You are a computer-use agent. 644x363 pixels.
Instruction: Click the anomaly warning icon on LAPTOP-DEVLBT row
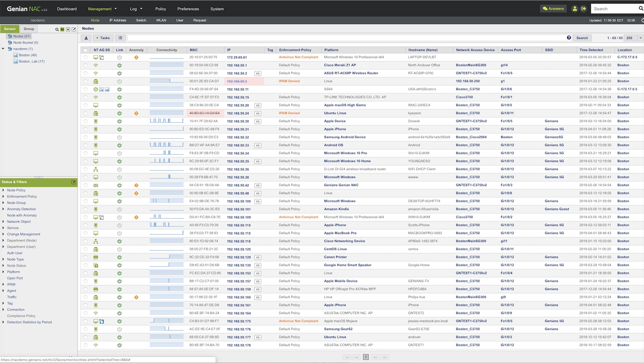tap(136, 57)
